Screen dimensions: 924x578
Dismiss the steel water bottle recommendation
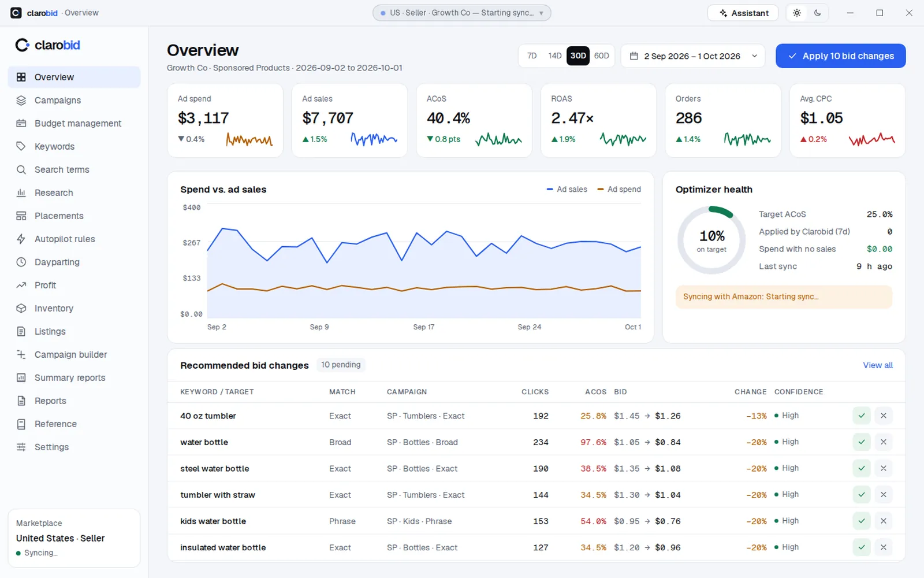(883, 468)
